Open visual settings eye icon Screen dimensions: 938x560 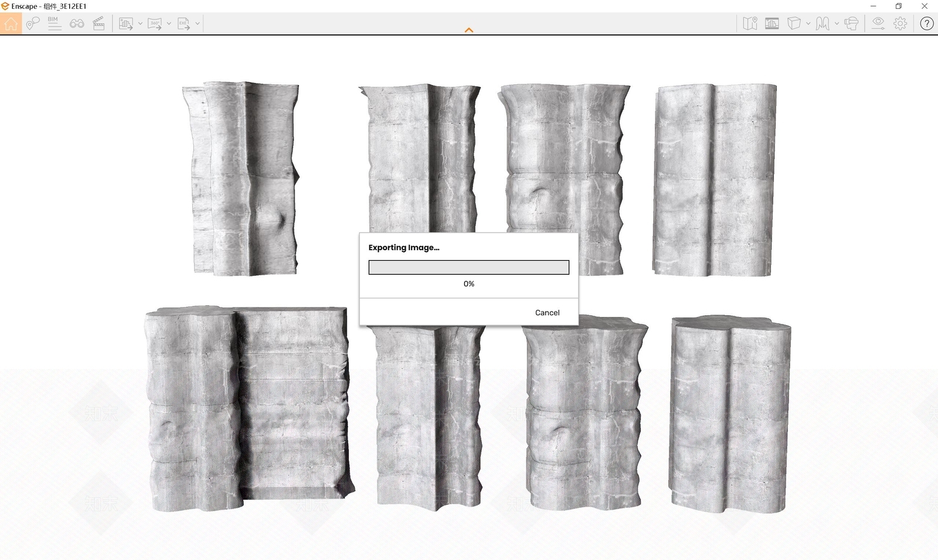point(878,23)
